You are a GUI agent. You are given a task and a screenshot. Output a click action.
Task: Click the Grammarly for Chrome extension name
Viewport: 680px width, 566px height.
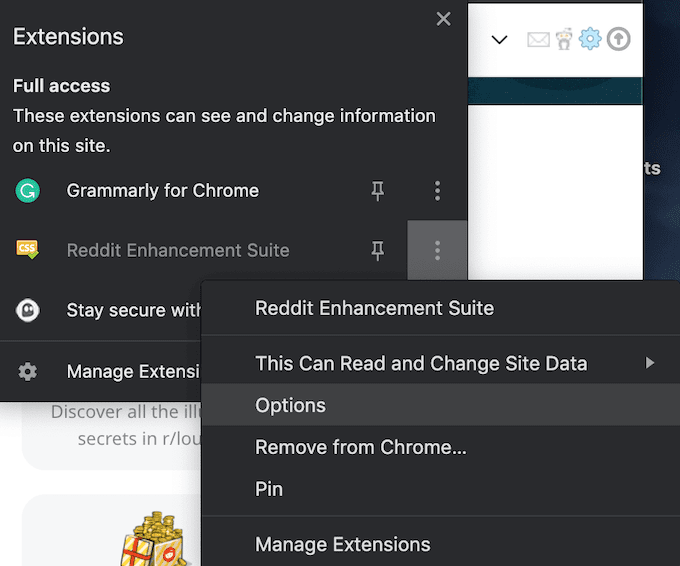click(163, 191)
